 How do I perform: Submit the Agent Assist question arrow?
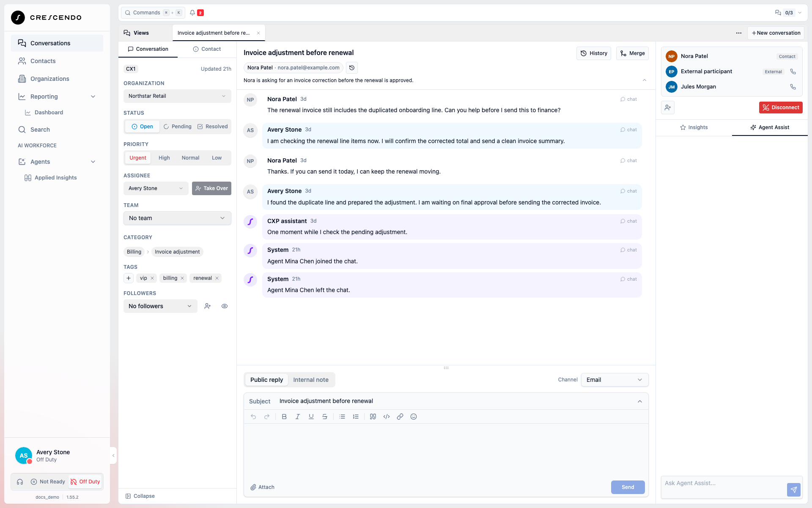point(794,490)
